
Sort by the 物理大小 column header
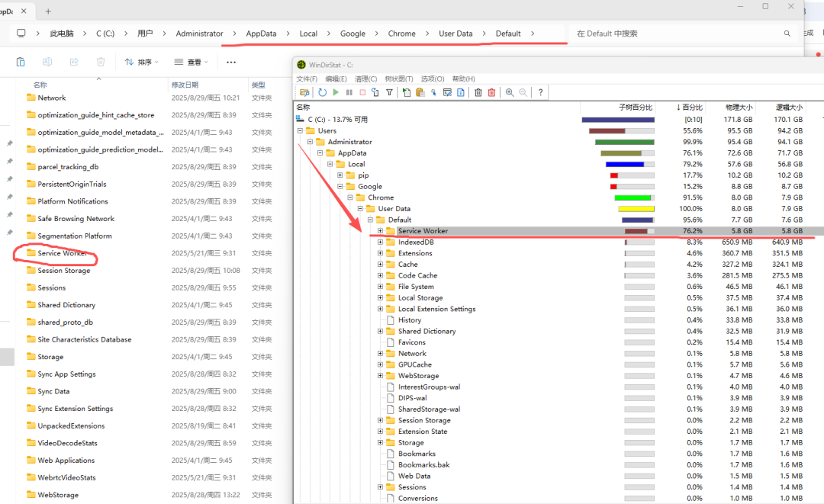pos(738,108)
